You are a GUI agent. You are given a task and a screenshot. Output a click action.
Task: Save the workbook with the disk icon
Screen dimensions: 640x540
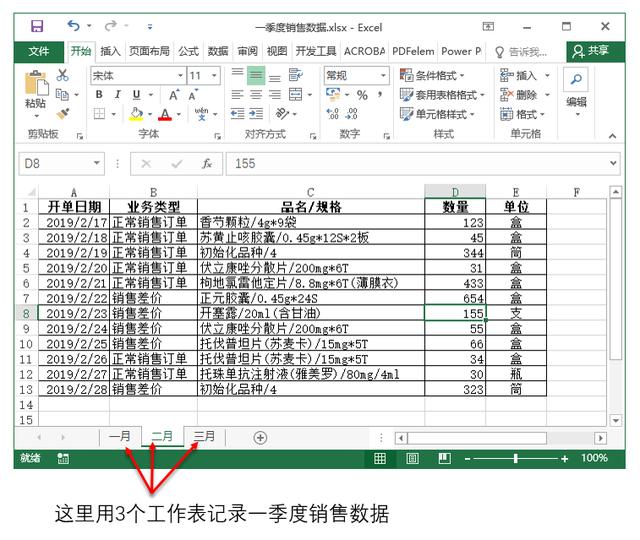point(37,27)
